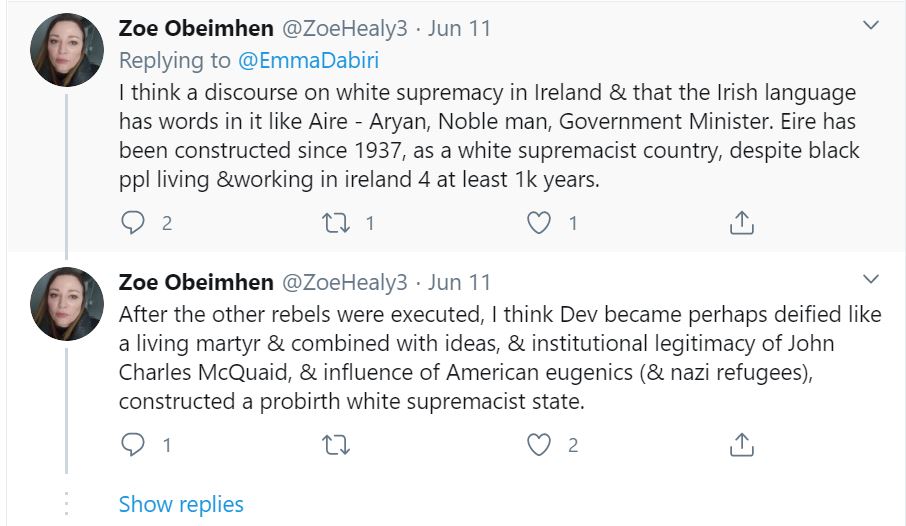
Task: Retweet the second tweet with no retweets
Action: coord(336,445)
